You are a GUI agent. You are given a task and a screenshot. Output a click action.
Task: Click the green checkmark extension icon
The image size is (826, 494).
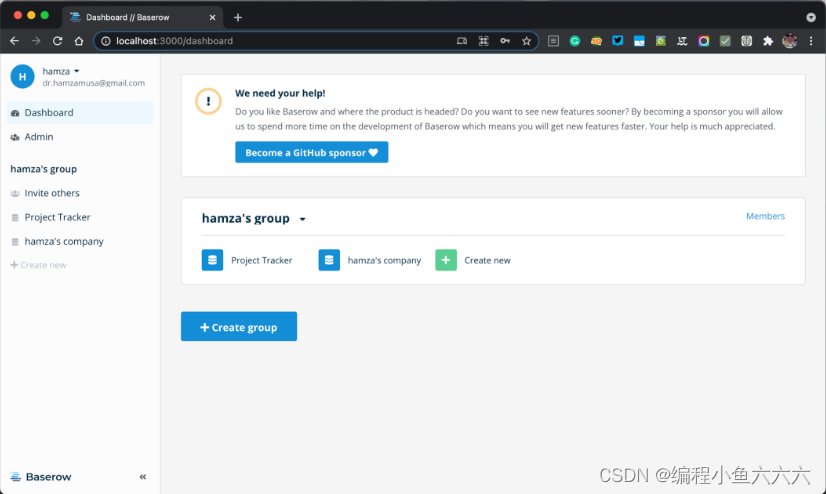click(x=725, y=41)
